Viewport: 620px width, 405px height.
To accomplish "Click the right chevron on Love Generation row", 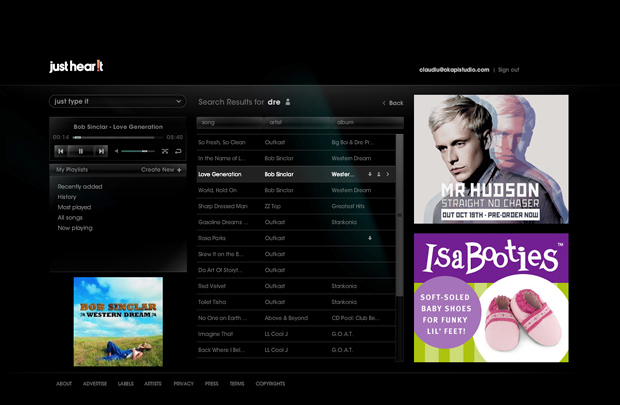I will point(388,174).
